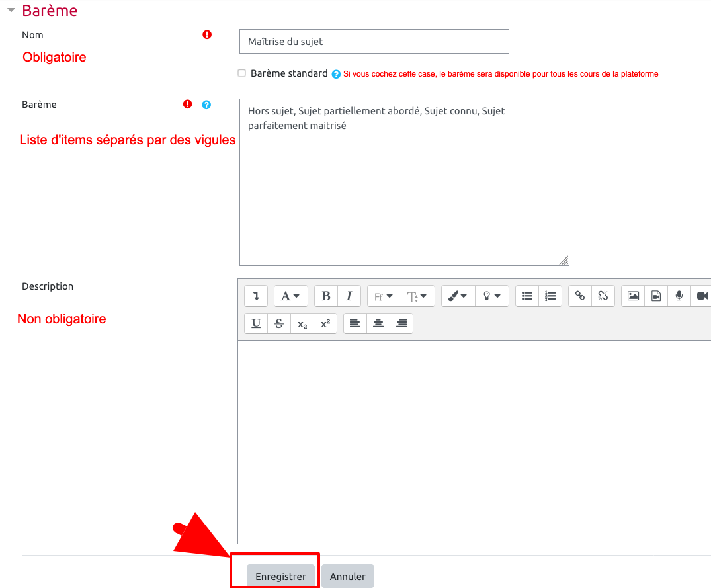Apply underline formatting
This screenshot has width=711, height=588.
[x=256, y=323]
